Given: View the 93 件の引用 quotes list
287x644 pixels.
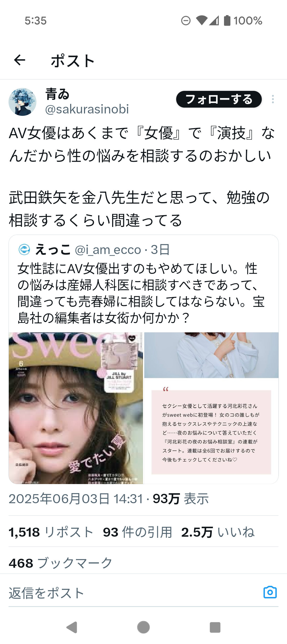Looking at the screenshot, I should [x=138, y=532].
